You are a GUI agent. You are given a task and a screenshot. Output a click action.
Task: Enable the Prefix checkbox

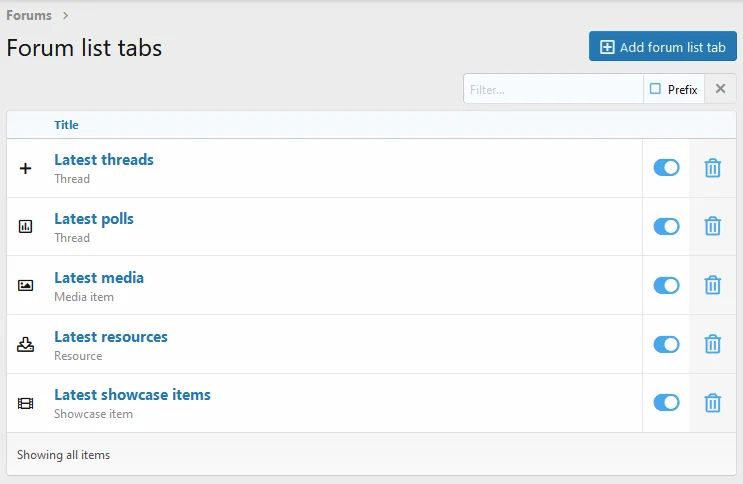[x=656, y=89]
